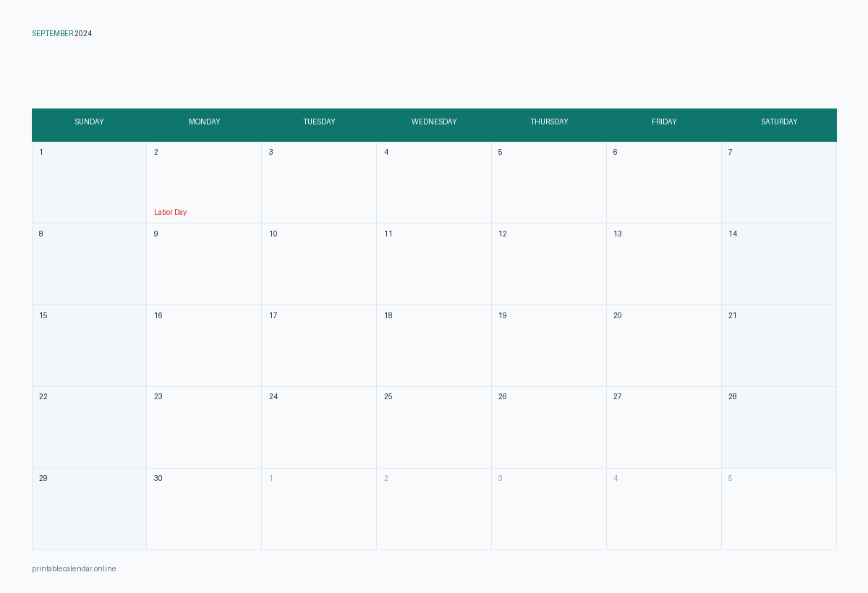Choose date number 27

click(618, 396)
